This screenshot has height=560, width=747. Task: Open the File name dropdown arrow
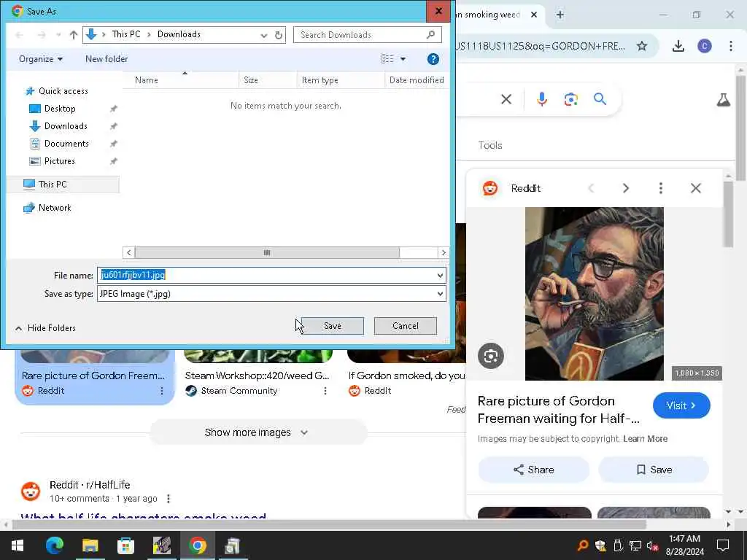440,275
